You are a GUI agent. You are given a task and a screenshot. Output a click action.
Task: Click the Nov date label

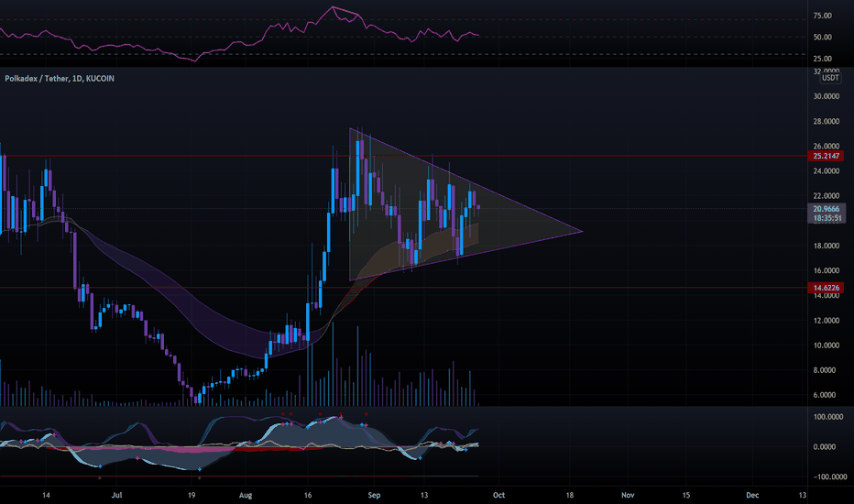(x=628, y=495)
